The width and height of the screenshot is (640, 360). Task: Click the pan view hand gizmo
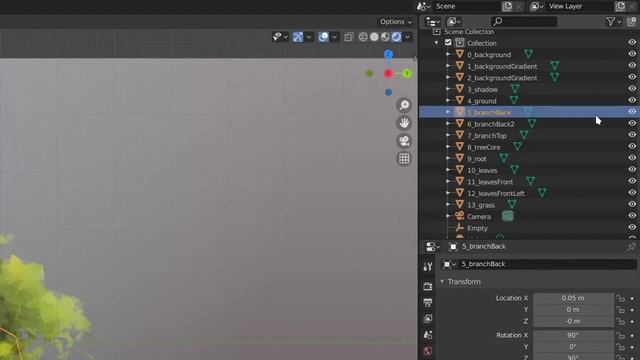(x=404, y=123)
